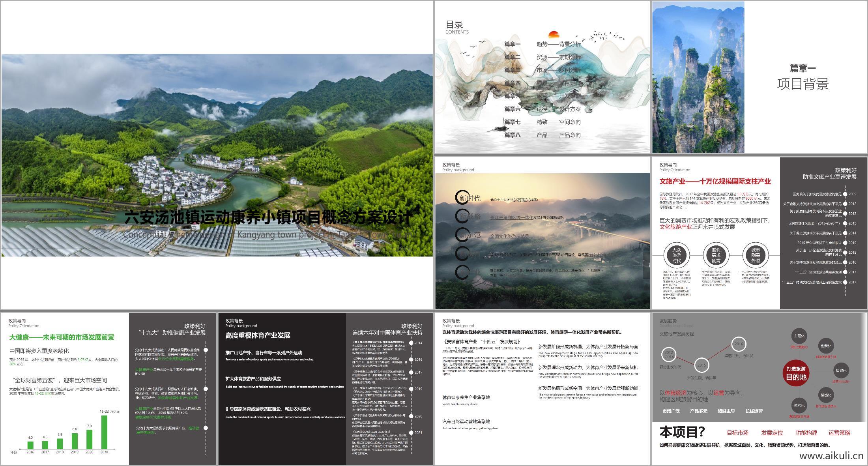Open the 篇章一 项目背景 slide thumbnail
This screenshot has width=868, height=466.
759,77
